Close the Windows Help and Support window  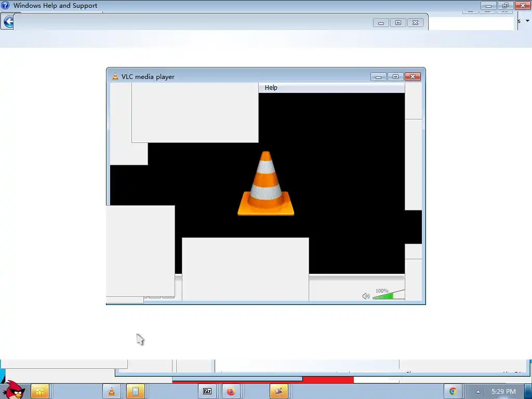(523, 5)
